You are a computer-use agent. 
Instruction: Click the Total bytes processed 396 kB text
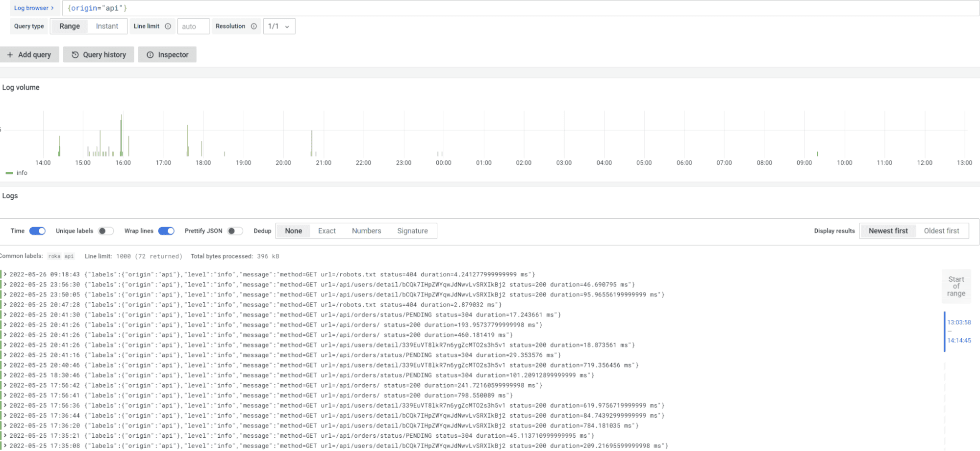click(x=235, y=256)
